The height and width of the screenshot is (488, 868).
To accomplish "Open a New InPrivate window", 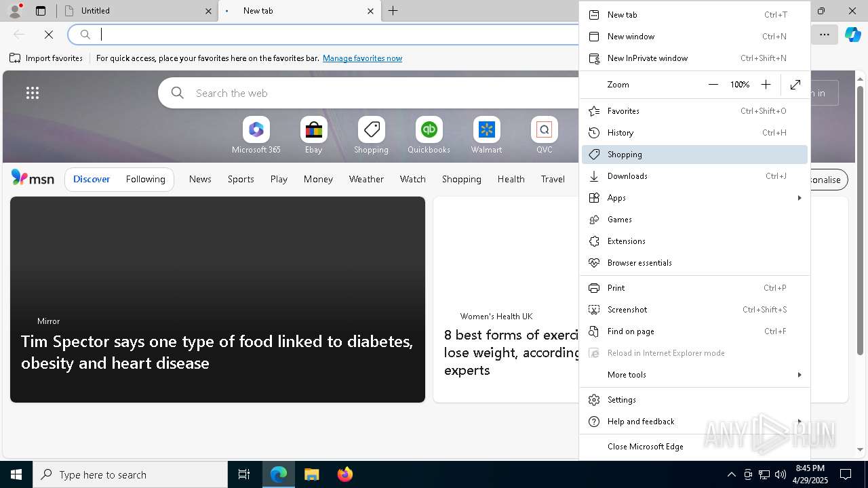I will pos(694,58).
